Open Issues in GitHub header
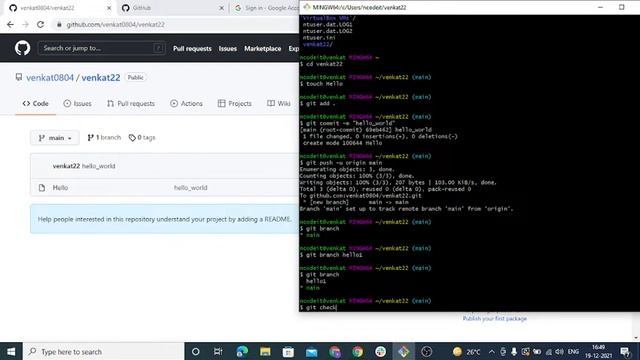This screenshot has width=640, height=360. [228, 49]
